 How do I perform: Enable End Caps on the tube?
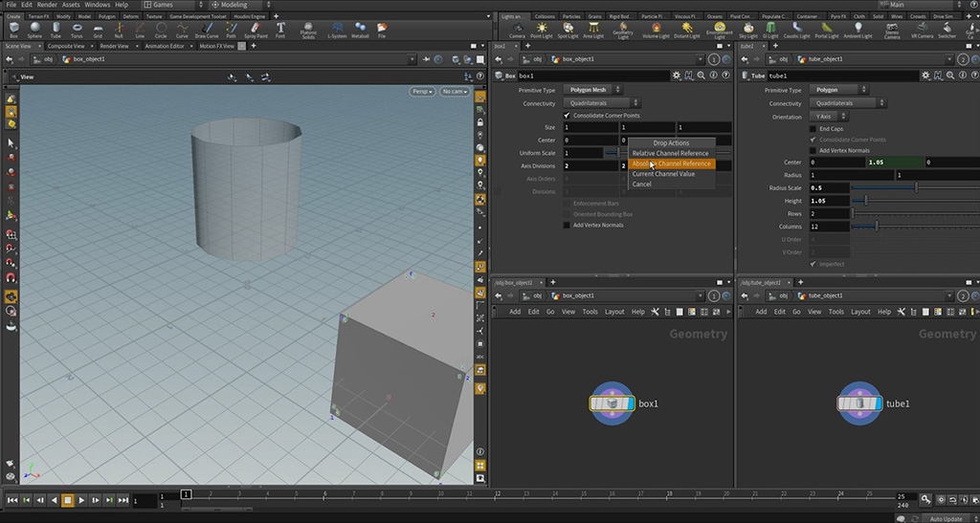pyautogui.click(x=813, y=128)
